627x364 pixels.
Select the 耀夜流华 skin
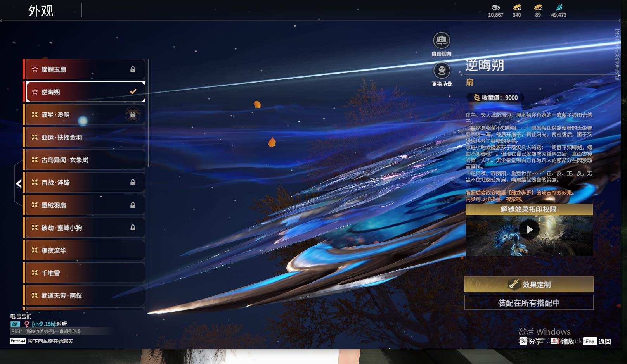(x=84, y=250)
